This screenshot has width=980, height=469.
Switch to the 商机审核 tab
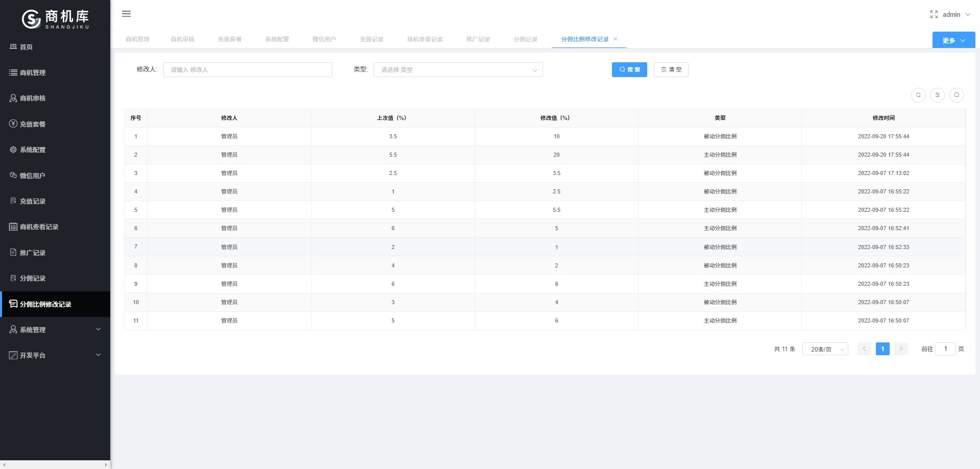182,39
